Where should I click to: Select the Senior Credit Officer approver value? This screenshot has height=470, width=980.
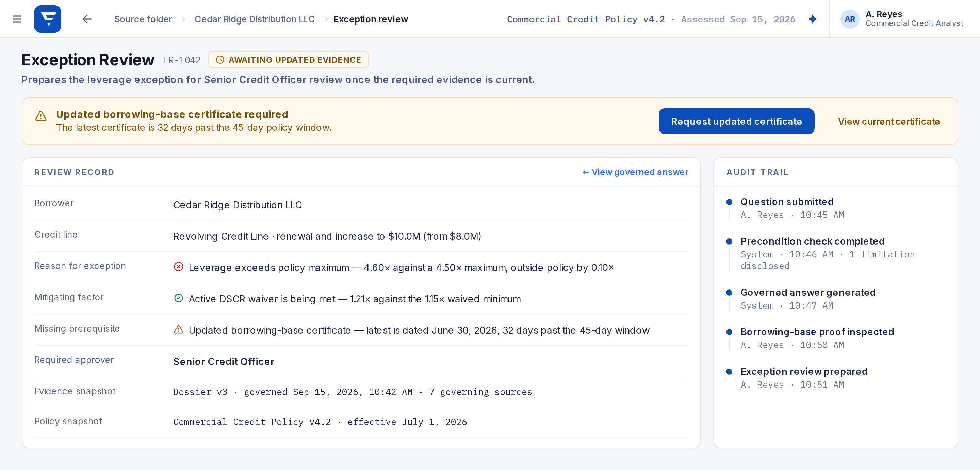click(224, 361)
